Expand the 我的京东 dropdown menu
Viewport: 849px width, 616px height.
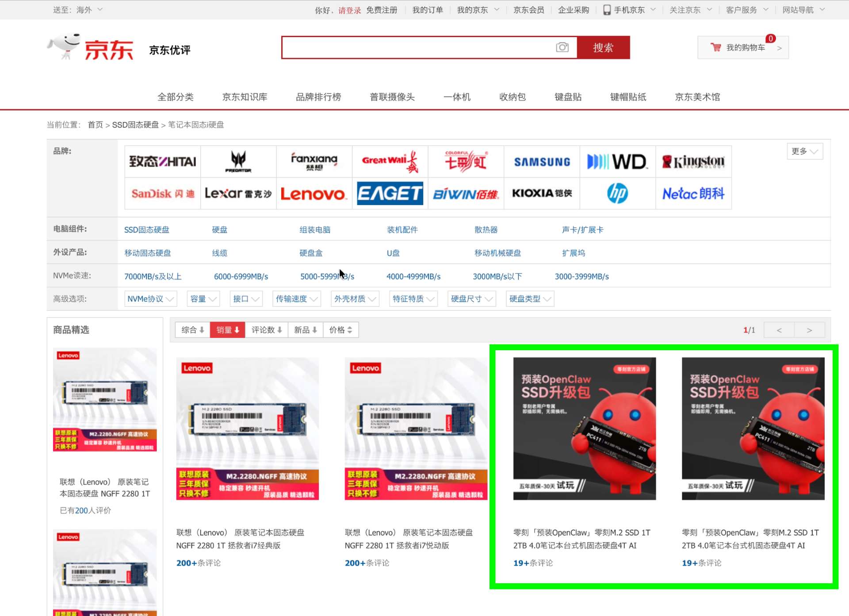tap(478, 10)
